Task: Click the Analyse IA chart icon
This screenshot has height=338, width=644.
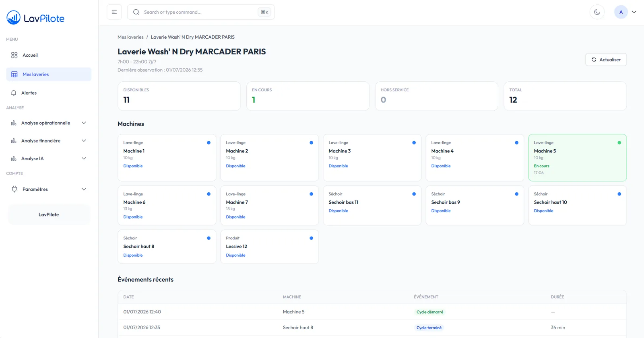Action: (x=14, y=159)
